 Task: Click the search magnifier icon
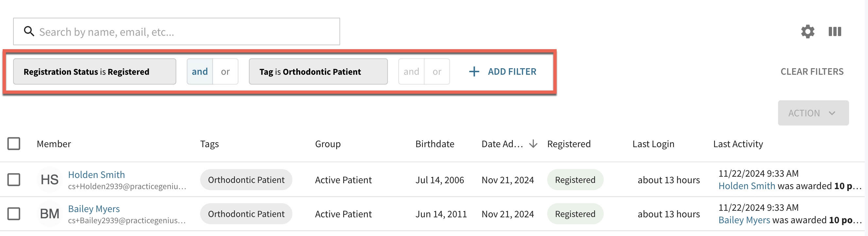tap(29, 31)
